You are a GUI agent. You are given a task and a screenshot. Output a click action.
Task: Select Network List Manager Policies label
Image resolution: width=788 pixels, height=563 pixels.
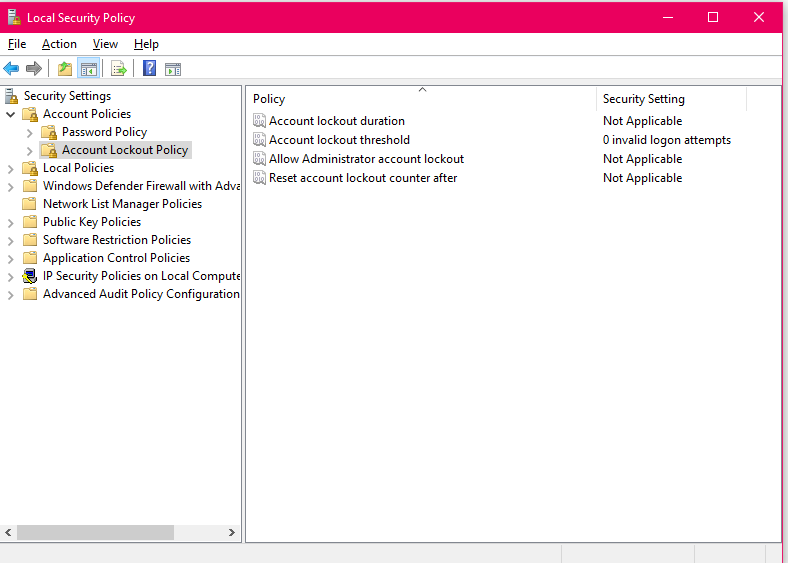coord(123,204)
